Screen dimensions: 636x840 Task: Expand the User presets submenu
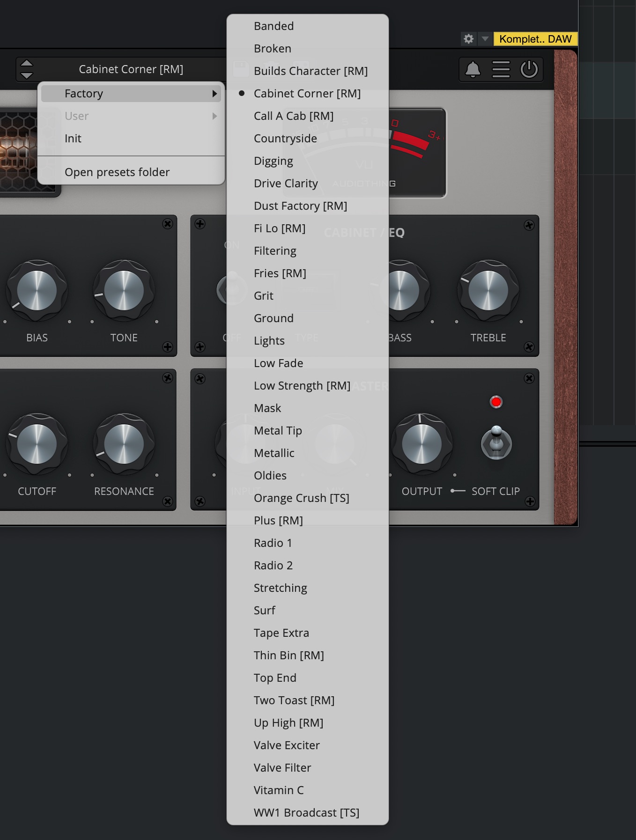coord(131,116)
